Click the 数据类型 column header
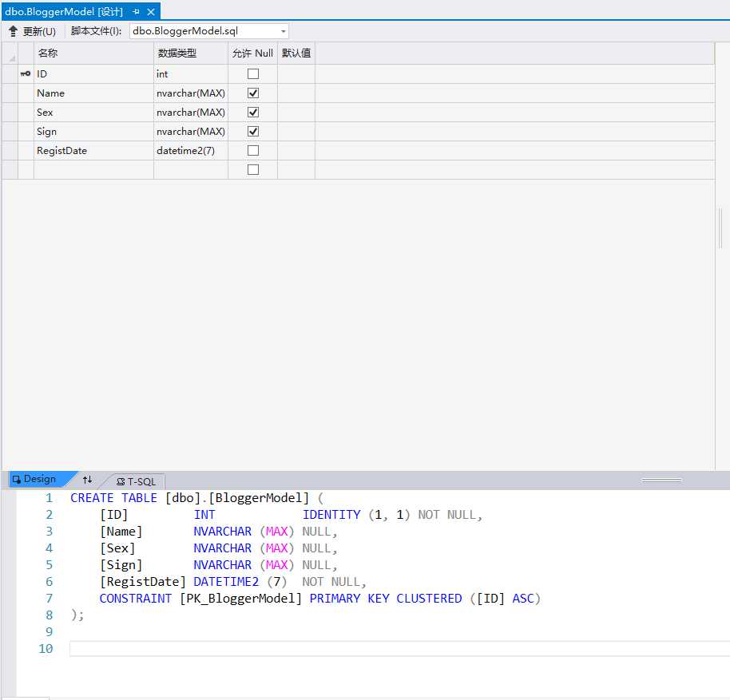Image resolution: width=730 pixels, height=700 pixels. pos(191,53)
